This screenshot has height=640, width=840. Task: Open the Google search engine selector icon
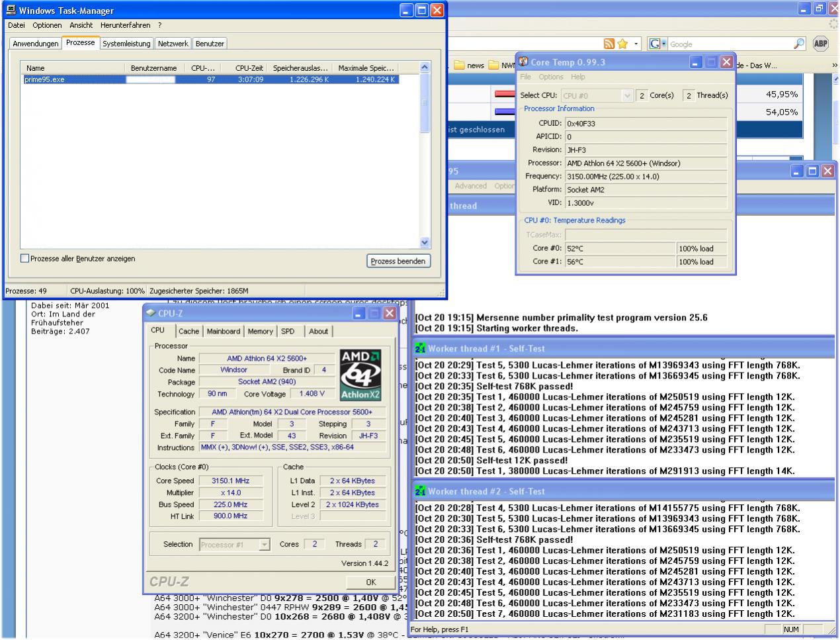click(x=657, y=44)
